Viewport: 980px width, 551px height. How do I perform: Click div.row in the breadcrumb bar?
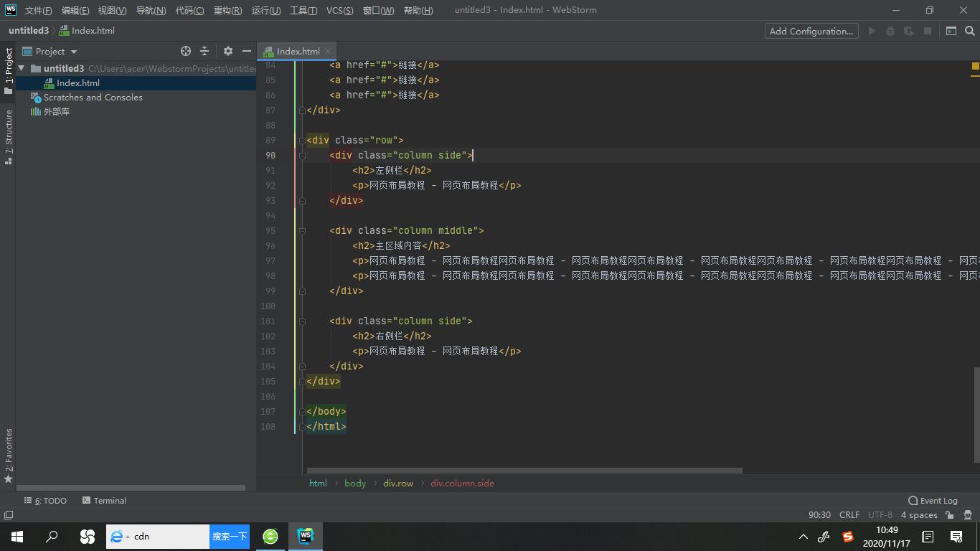398,483
